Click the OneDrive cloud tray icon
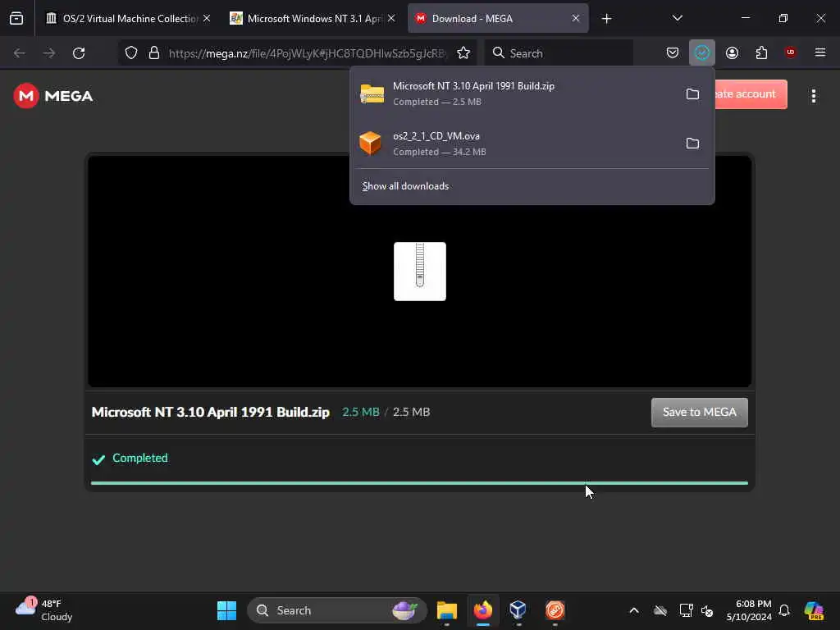Image resolution: width=840 pixels, height=630 pixels. 660,610
